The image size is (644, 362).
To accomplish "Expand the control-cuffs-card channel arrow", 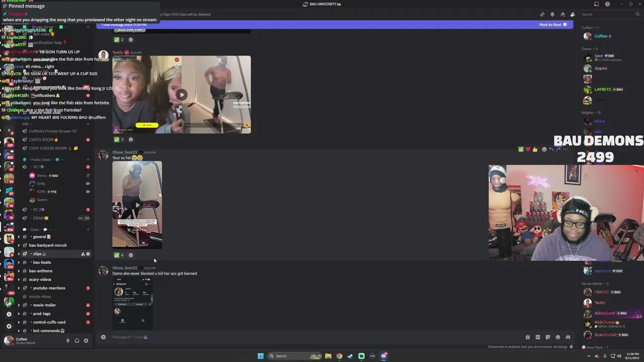I will 19,322.
